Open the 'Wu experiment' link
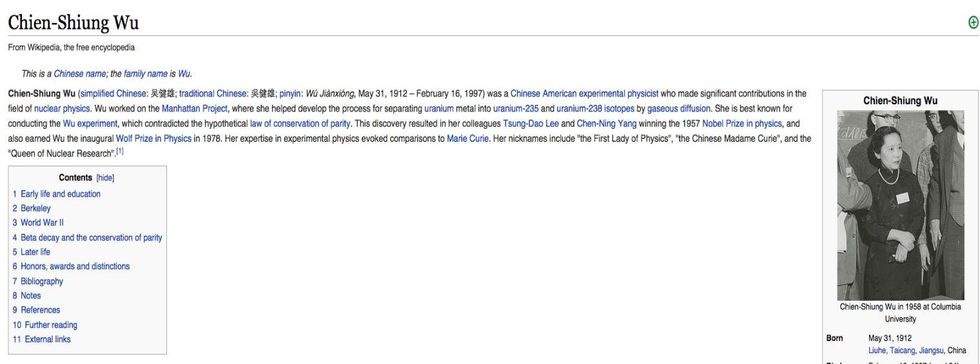Image resolution: width=980 pixels, height=364 pixels. (90, 124)
